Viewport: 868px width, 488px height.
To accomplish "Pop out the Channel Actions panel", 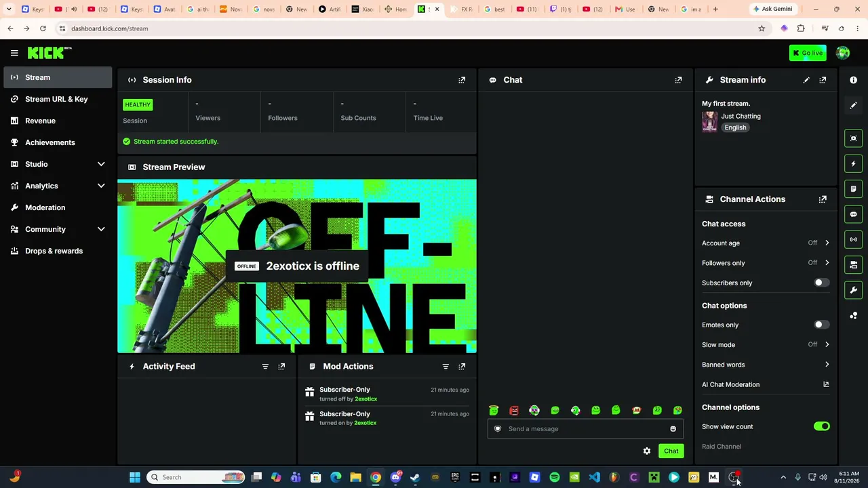I will click(x=823, y=199).
